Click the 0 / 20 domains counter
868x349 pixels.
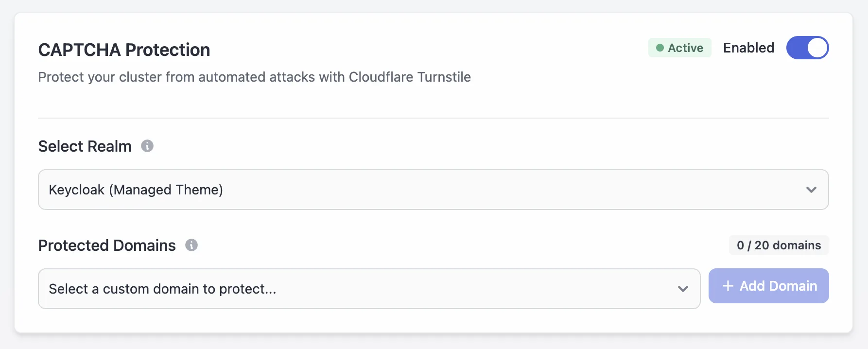tap(779, 245)
